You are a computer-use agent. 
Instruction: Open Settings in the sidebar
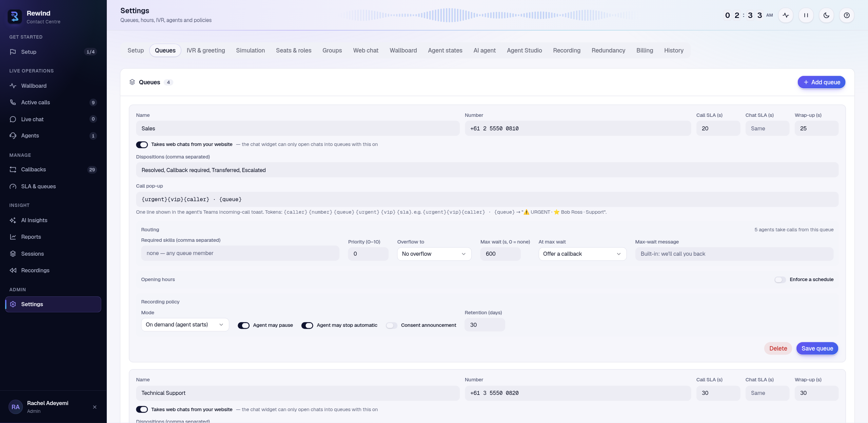point(53,304)
